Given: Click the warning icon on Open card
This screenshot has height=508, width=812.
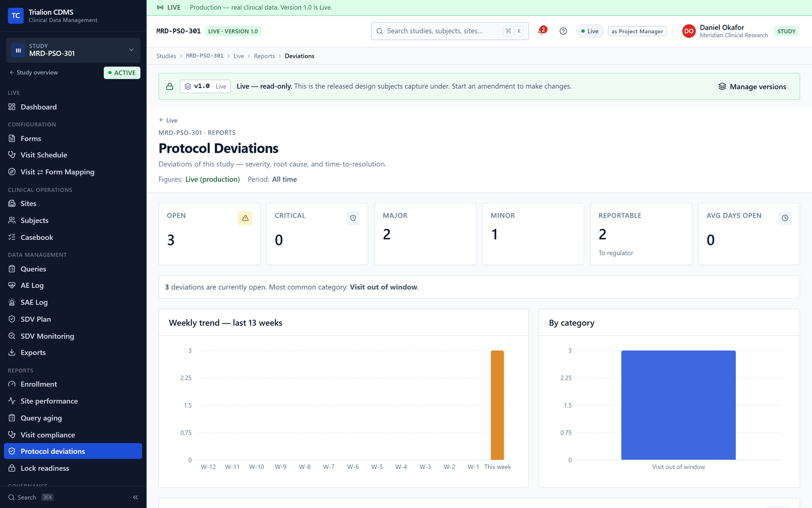Looking at the screenshot, I should [245, 218].
